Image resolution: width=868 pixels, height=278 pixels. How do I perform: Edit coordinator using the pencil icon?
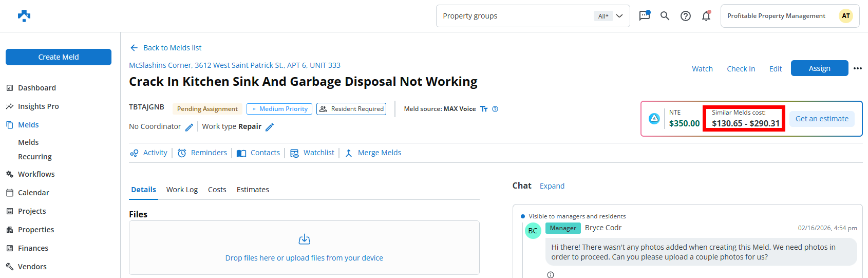click(189, 127)
